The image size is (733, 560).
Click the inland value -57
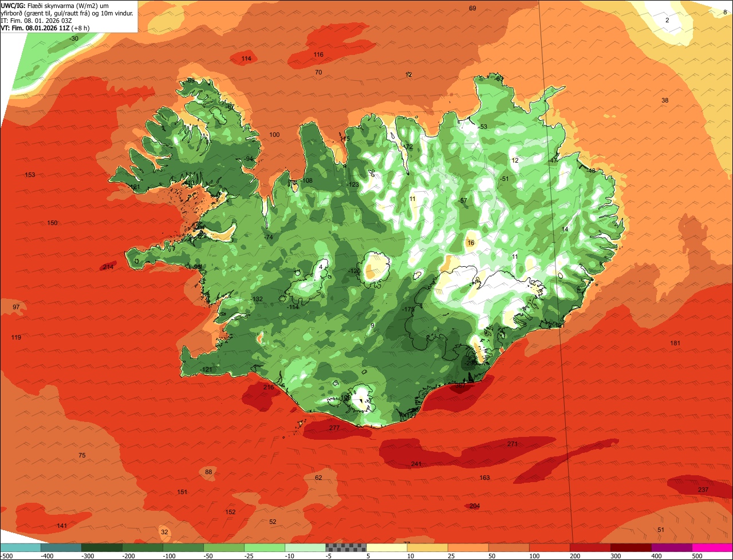pos(463,201)
